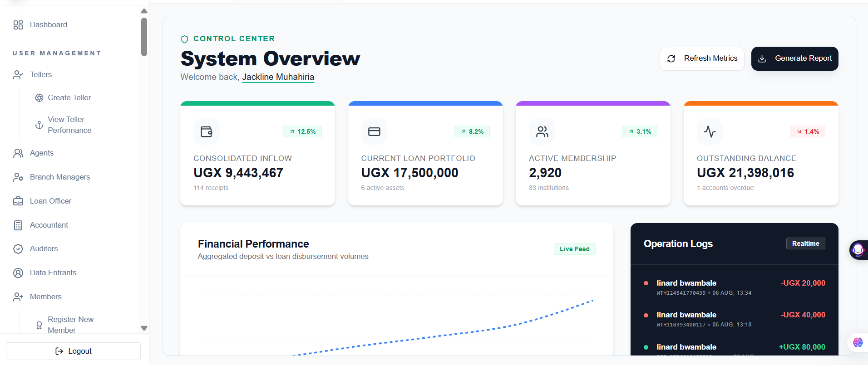Click the Branch Managers gear-person icon
Image resolution: width=868 pixels, height=365 pixels.
[18, 177]
